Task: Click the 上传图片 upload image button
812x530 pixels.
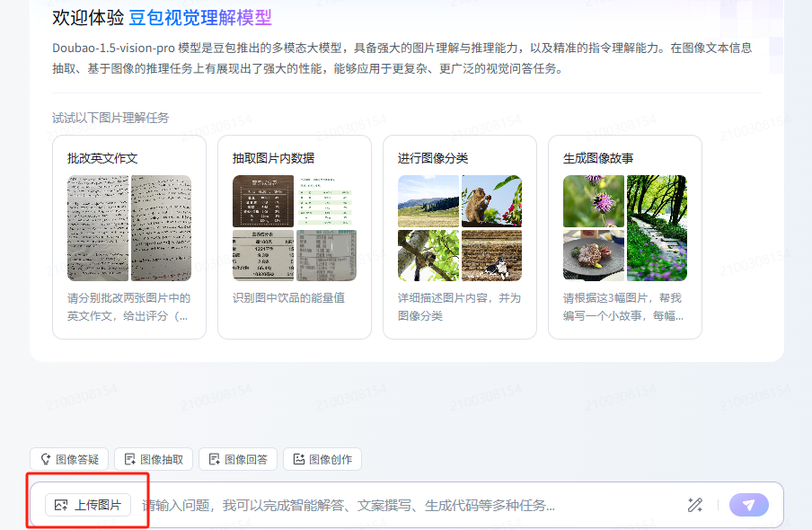Action: [88, 505]
